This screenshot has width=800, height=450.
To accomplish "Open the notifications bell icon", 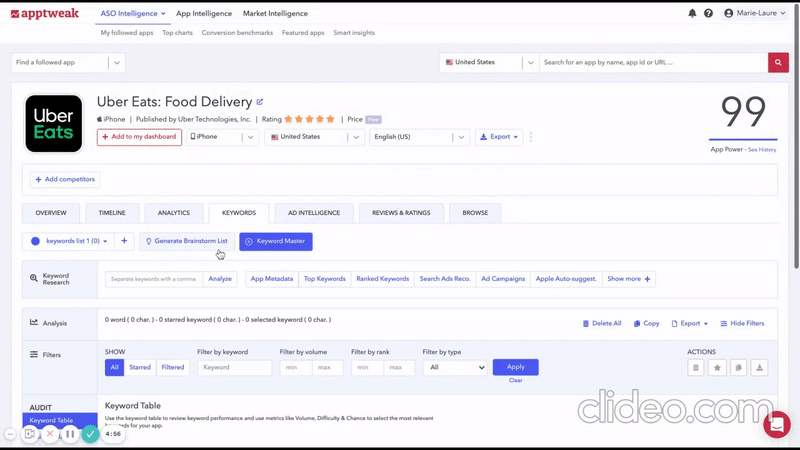I will 692,13.
